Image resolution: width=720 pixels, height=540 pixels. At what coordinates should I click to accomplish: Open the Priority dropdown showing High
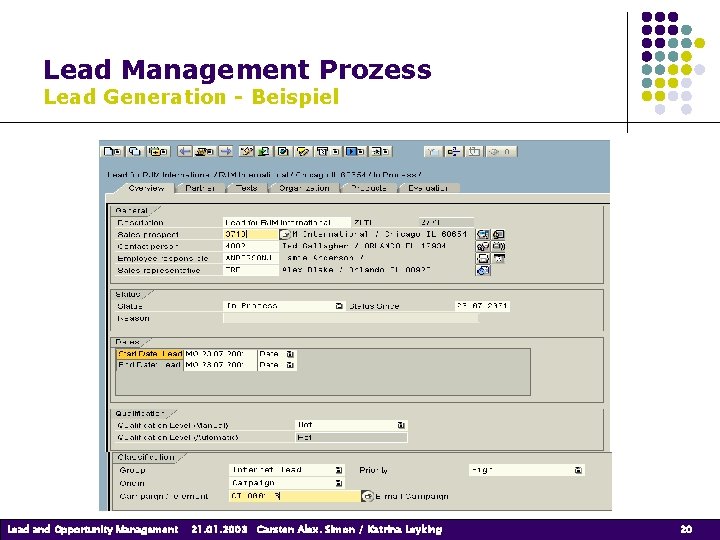coord(578,470)
